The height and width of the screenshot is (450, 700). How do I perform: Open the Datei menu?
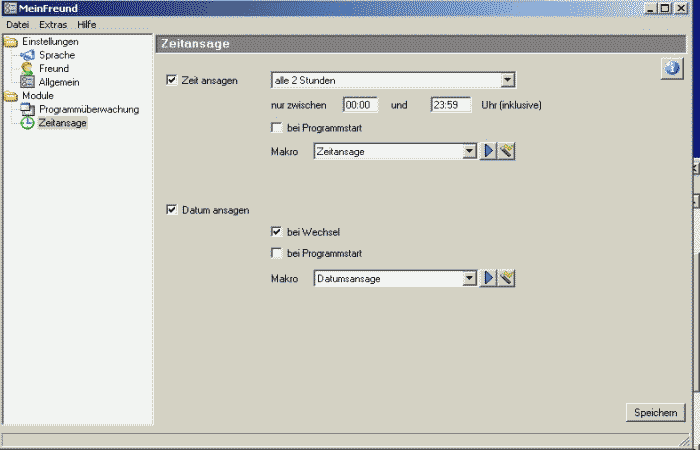pyautogui.click(x=17, y=24)
